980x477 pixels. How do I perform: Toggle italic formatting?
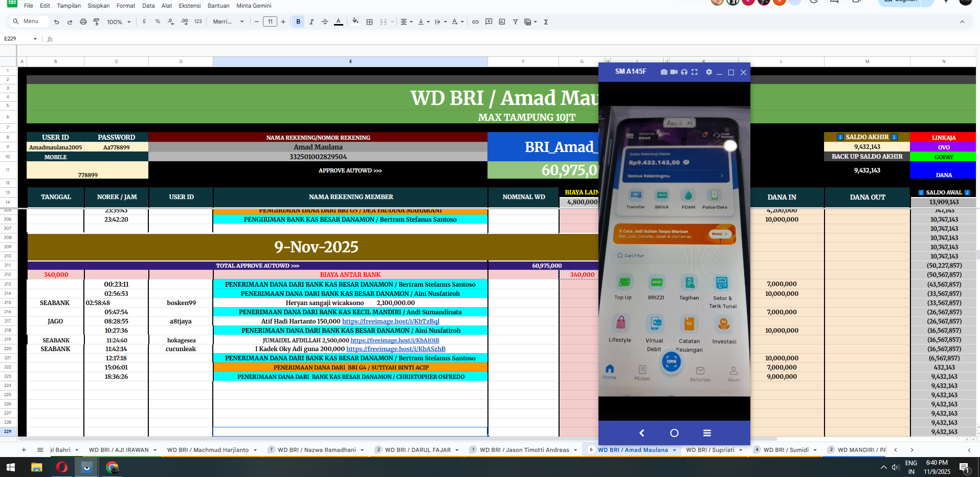(311, 21)
